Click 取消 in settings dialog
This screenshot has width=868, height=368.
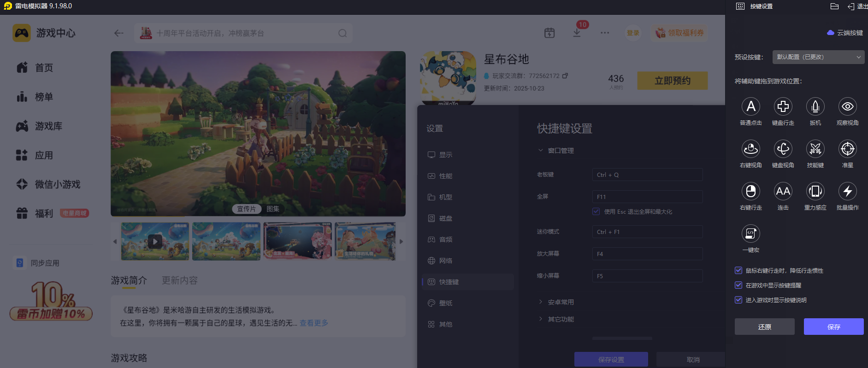[691, 360]
